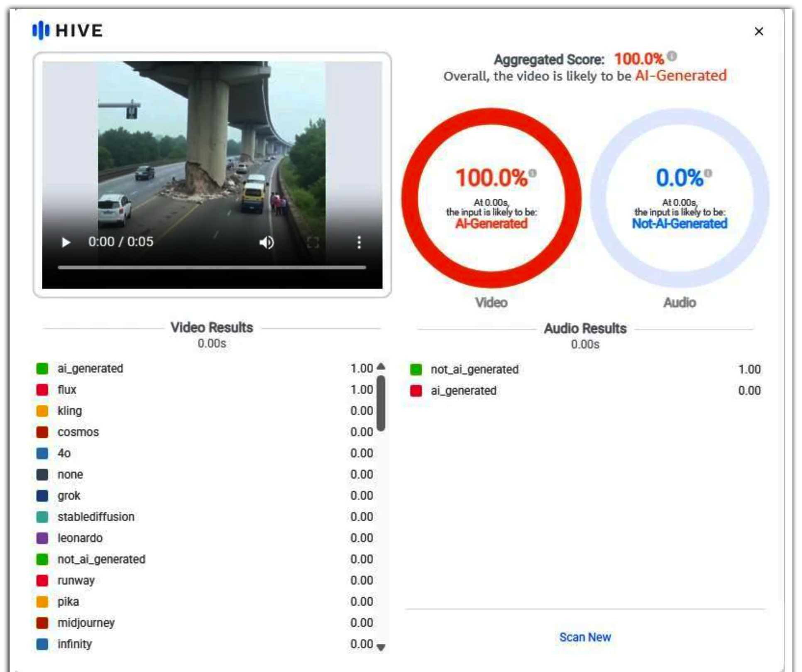Screen dimensions: 802x672
Task: Close the Hive results dialog
Action: (759, 31)
